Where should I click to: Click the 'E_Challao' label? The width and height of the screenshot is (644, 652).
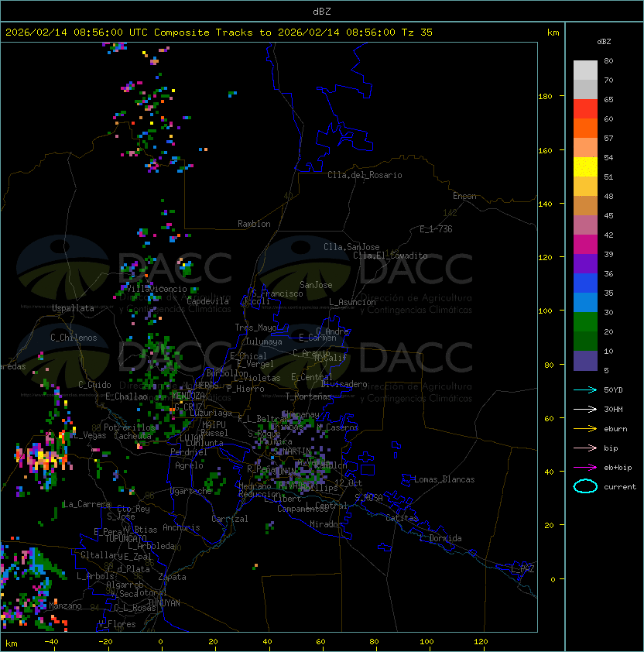(x=126, y=396)
